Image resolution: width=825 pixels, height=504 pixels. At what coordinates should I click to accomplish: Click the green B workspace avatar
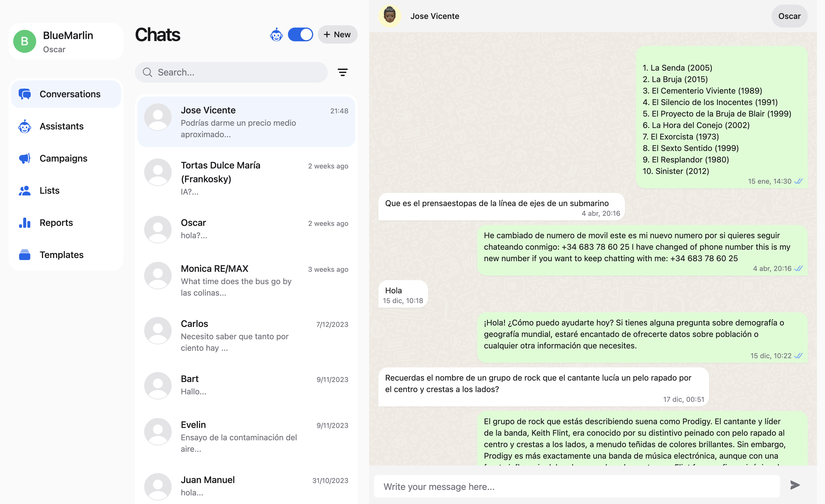click(24, 42)
